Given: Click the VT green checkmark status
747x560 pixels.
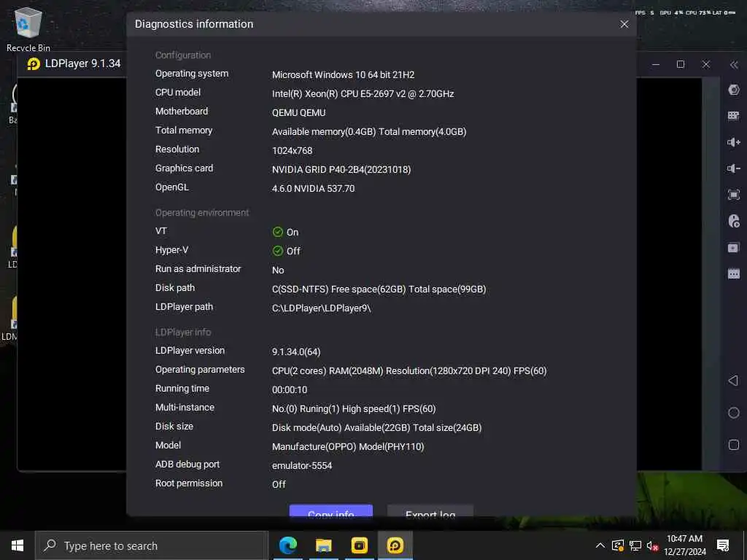Looking at the screenshot, I should [278, 232].
